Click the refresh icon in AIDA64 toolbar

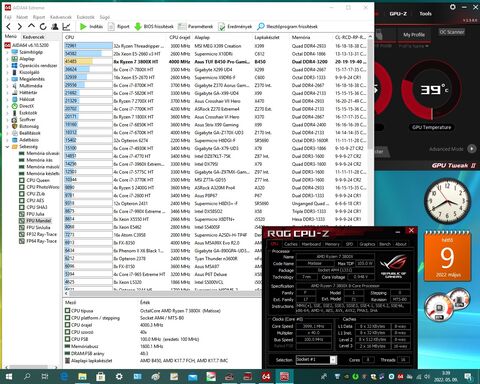[43, 27]
